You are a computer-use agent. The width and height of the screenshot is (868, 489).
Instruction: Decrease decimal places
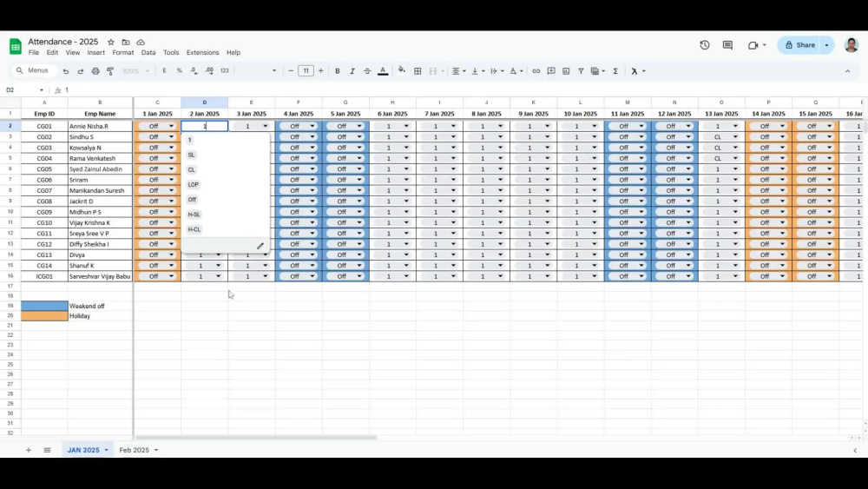194,71
